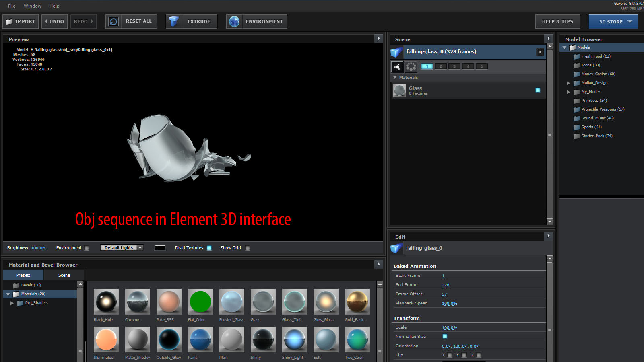This screenshot has height=362, width=644.
Task: Select the Glass_Tint material preset
Action: [295, 301]
